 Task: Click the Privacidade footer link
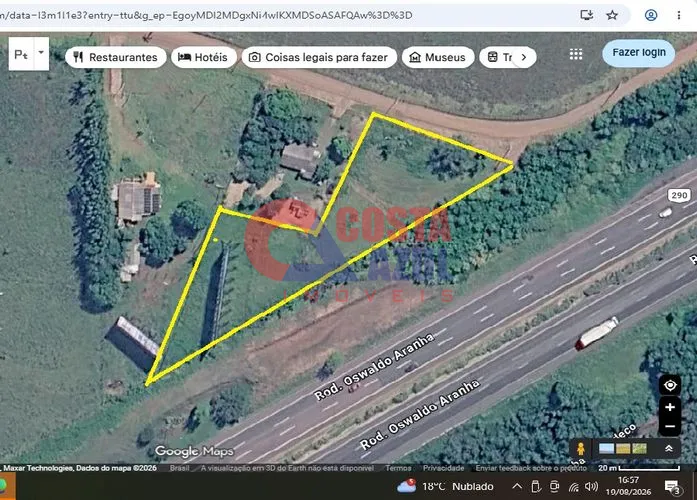tap(443, 468)
